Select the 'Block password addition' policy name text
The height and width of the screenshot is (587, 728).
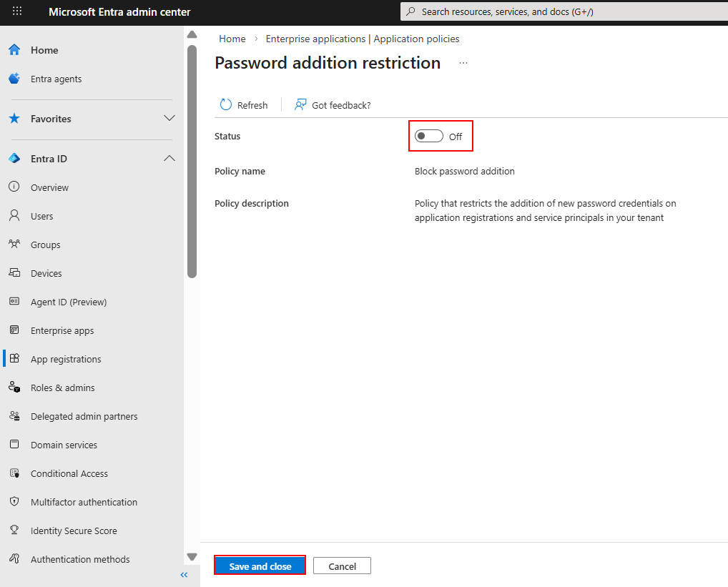(x=464, y=171)
